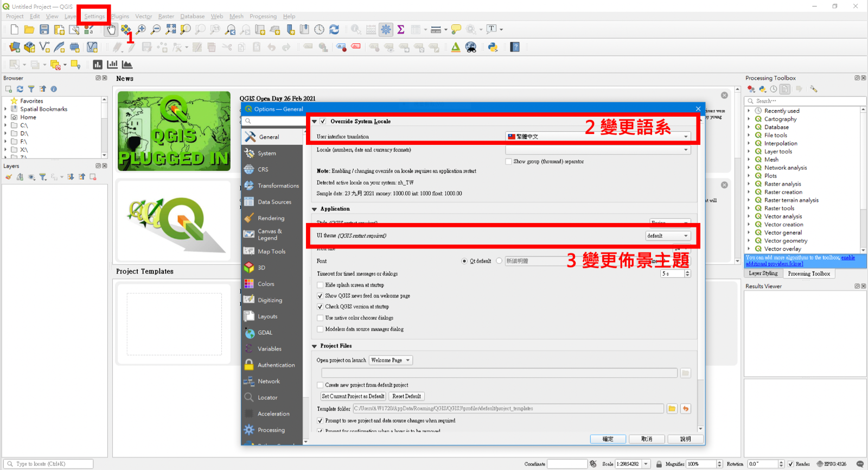The width and height of the screenshot is (868, 470).
Task: Click the Open Project folder icon
Action: [x=29, y=29]
